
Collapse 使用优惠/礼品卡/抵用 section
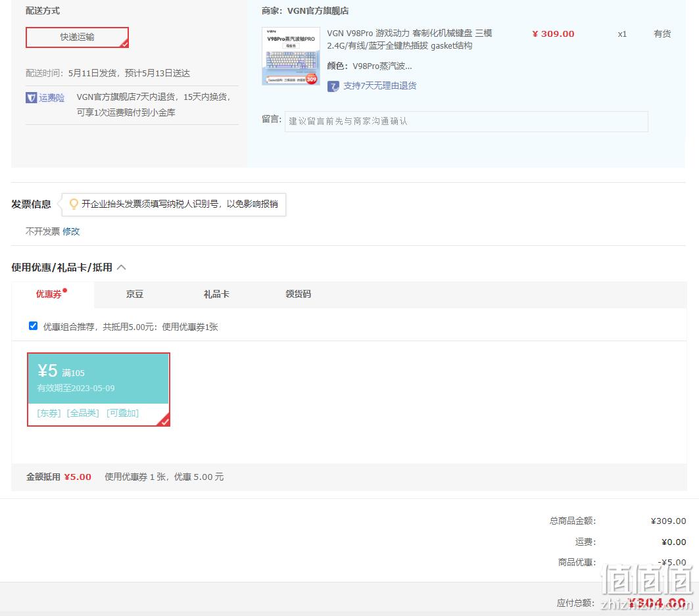pos(121,268)
